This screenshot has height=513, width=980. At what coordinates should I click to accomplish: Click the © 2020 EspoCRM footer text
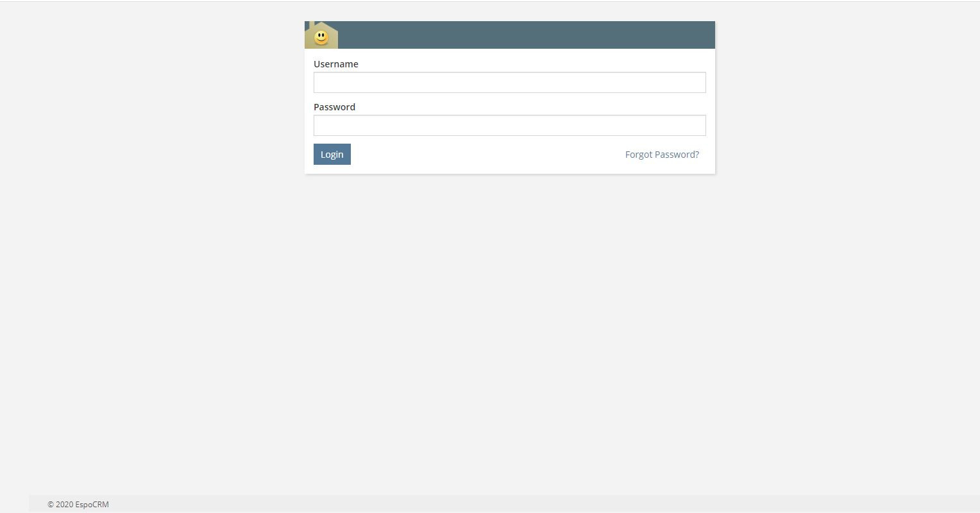click(x=78, y=505)
